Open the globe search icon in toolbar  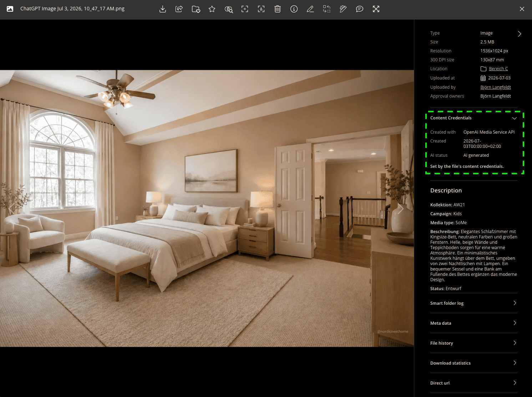[229, 9]
